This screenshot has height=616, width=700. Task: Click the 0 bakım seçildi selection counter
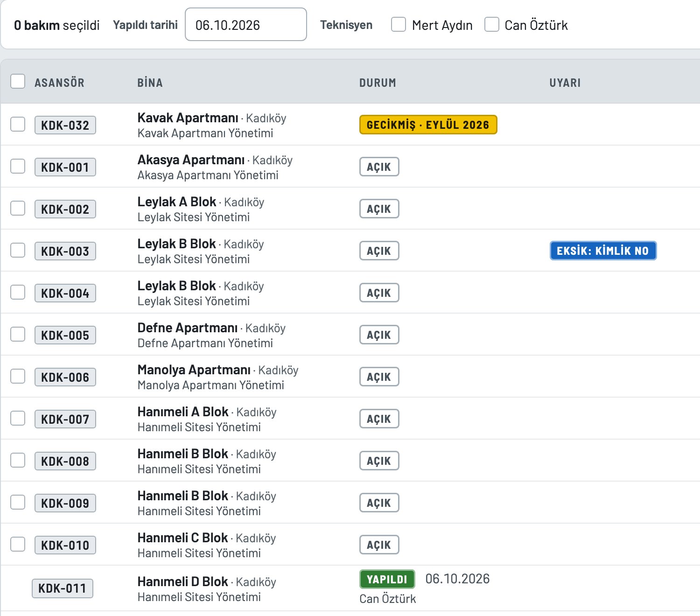point(57,25)
